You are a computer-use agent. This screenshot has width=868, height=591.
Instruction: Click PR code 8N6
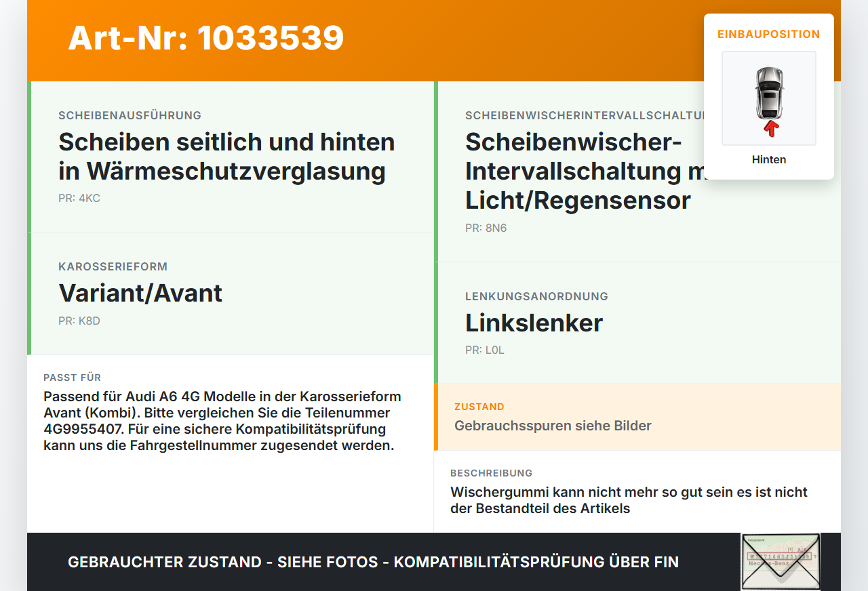click(x=486, y=228)
